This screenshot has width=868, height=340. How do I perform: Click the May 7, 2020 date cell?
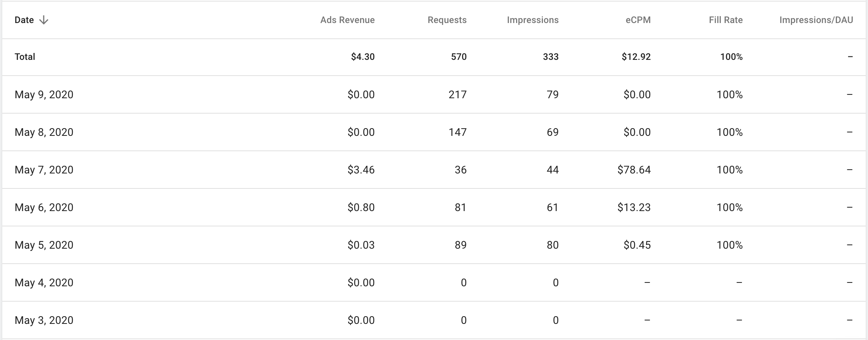coord(44,170)
